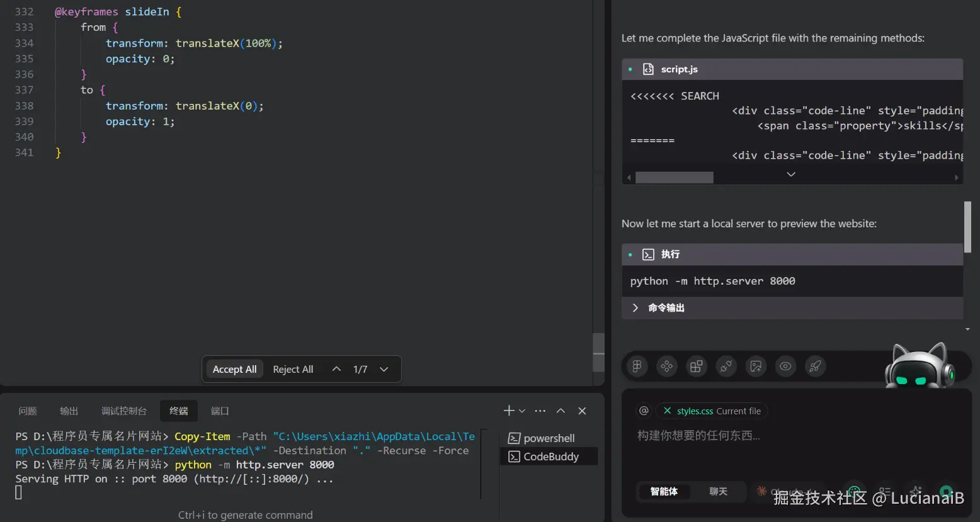The height and width of the screenshot is (522, 980).
Task: Click the eye preview icon
Action: click(785, 366)
